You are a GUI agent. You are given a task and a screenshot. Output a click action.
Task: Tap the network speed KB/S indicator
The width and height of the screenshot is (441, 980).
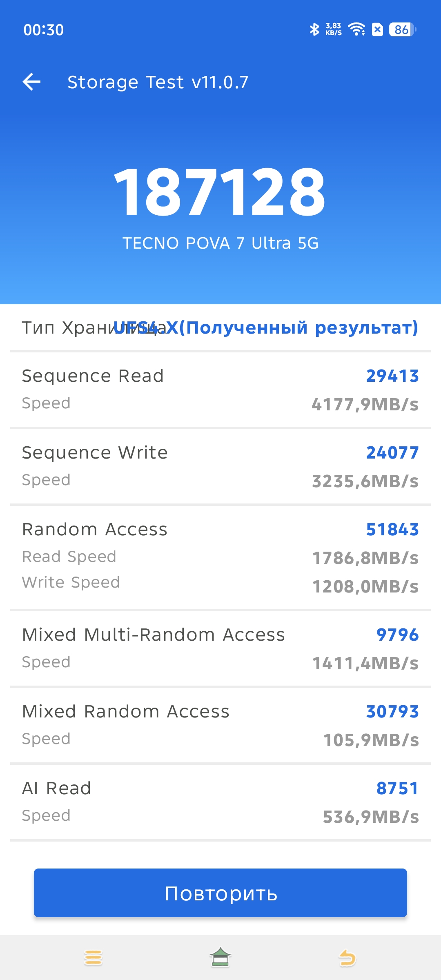click(x=334, y=29)
